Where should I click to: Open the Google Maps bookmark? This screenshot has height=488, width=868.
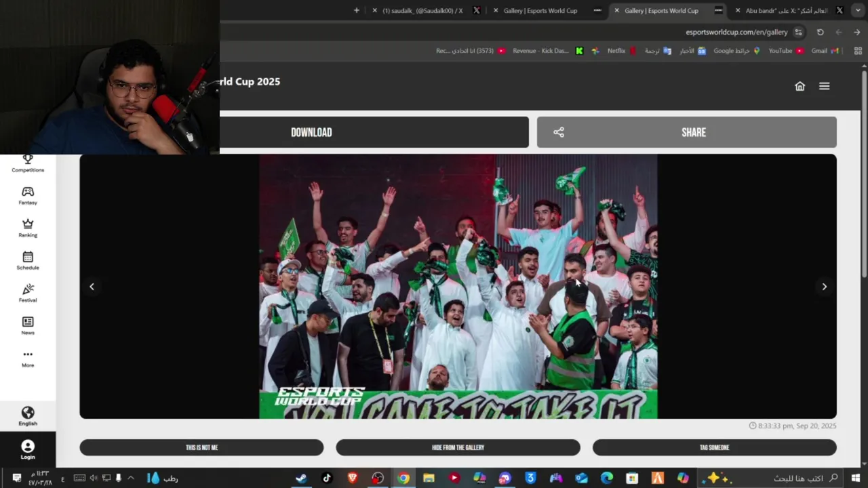(737, 51)
